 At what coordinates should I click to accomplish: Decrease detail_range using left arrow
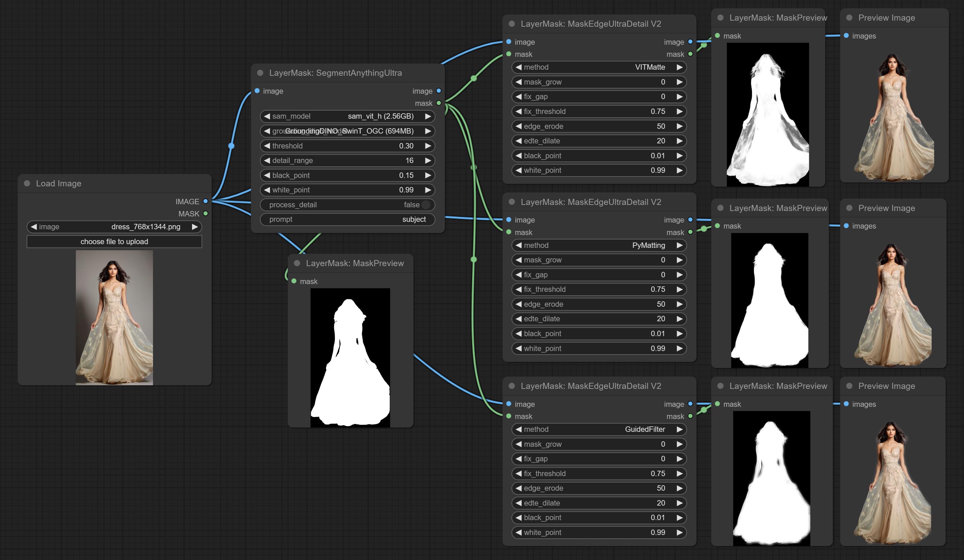(267, 160)
